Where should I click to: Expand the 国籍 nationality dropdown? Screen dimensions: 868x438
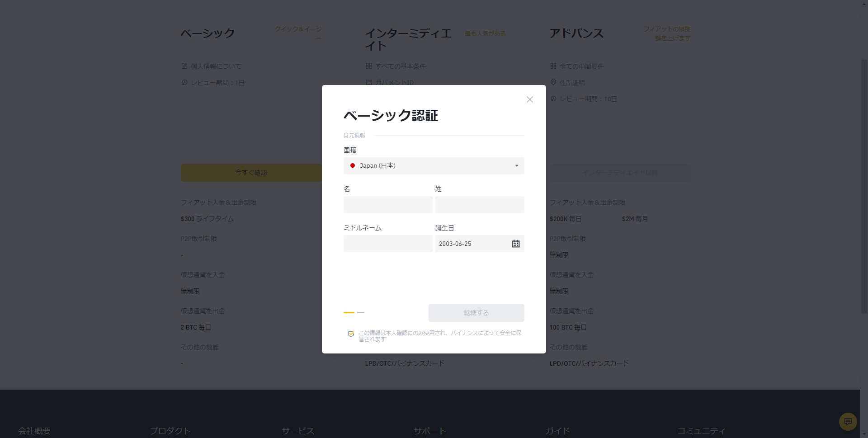click(433, 166)
